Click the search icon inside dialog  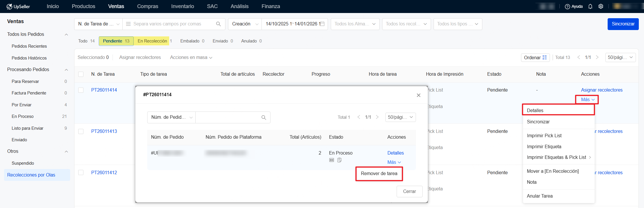264,118
